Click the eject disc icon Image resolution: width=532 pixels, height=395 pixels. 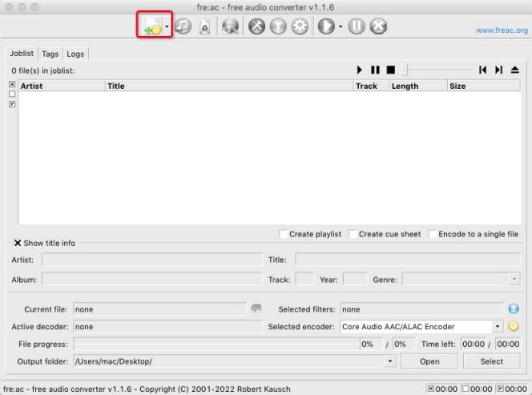tap(514, 70)
